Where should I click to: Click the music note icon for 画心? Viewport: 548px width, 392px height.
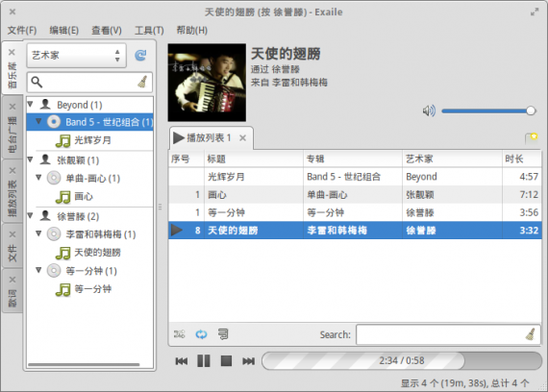pyautogui.click(x=62, y=197)
